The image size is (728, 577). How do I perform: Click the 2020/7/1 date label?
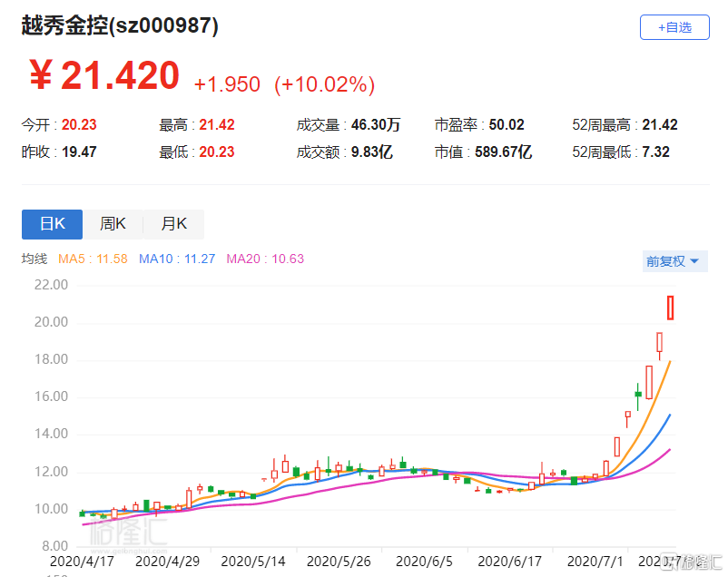tap(595, 562)
